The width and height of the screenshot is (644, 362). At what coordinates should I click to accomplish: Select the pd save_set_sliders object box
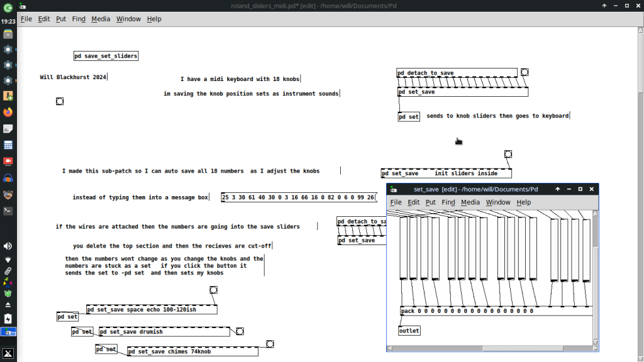coord(106,56)
